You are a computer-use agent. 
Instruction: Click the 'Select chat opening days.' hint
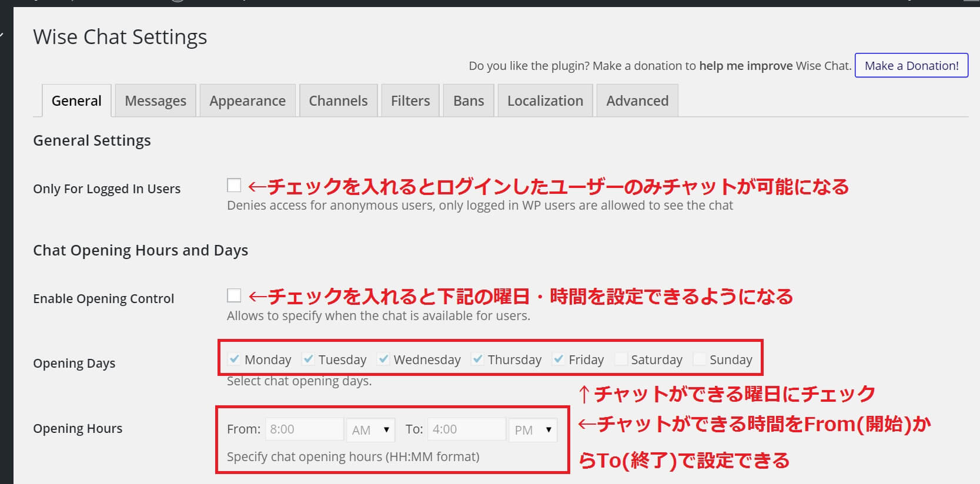(x=299, y=381)
